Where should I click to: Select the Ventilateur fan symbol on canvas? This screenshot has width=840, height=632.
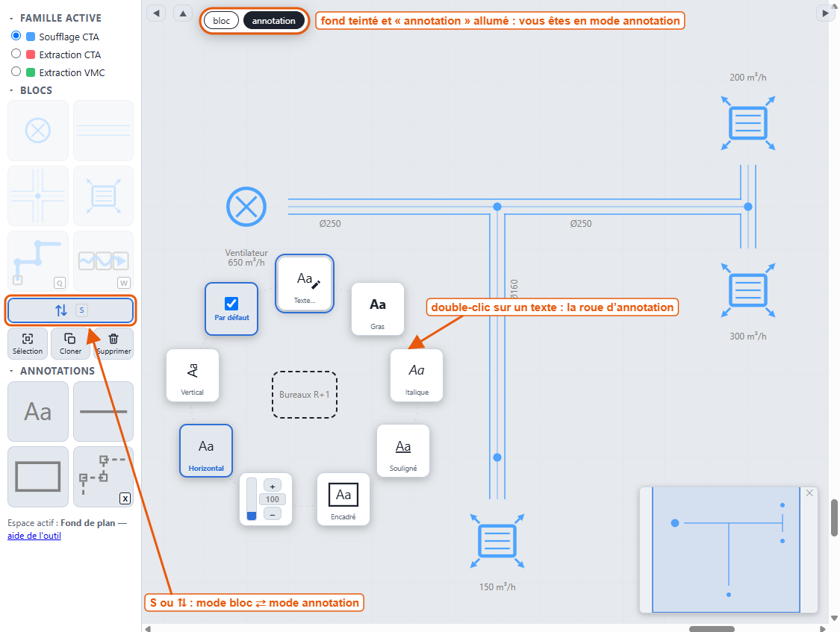246,207
